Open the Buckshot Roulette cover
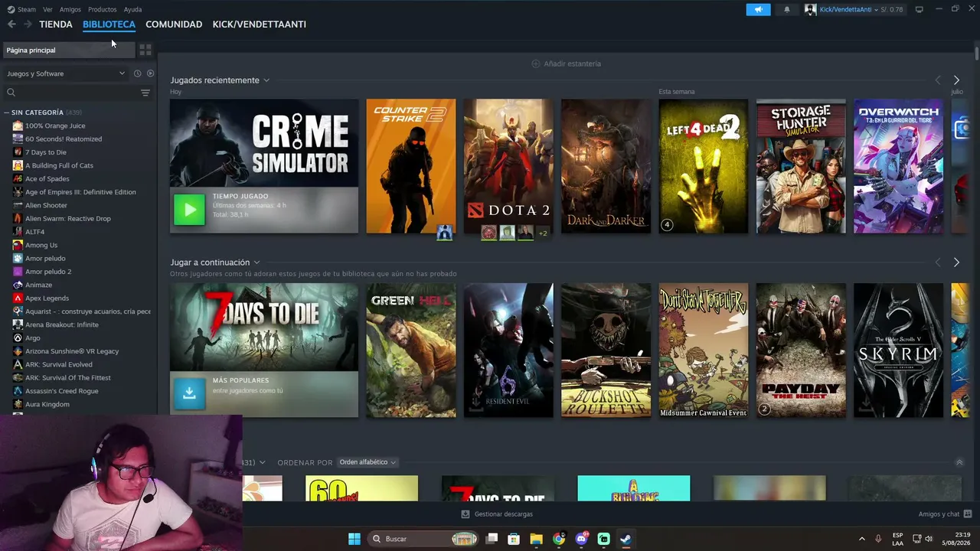 pos(606,350)
